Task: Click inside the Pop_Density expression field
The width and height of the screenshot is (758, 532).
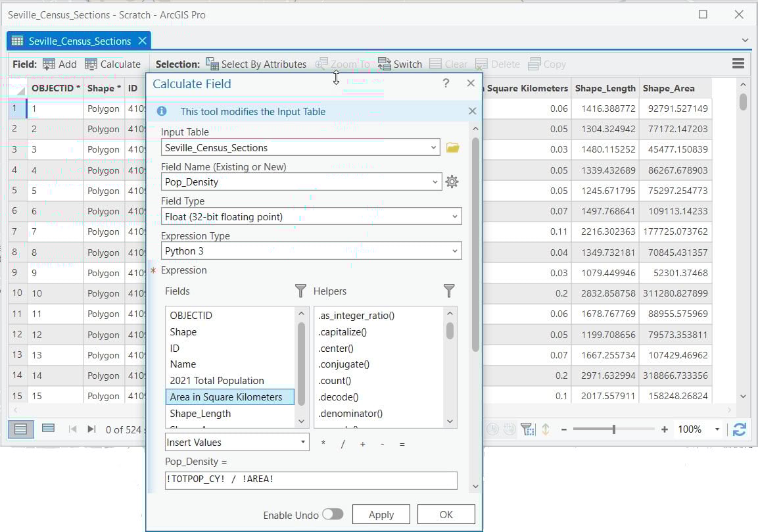Action: pos(311,480)
